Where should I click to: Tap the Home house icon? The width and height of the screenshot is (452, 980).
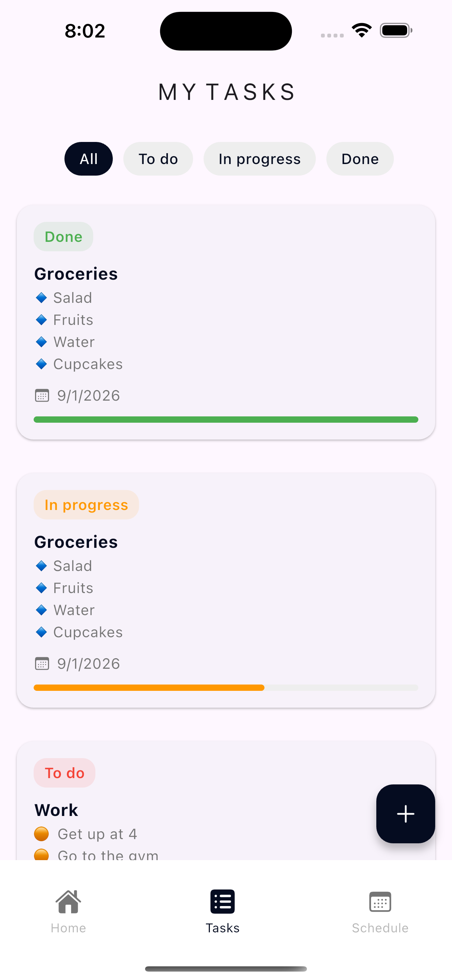[68, 901]
